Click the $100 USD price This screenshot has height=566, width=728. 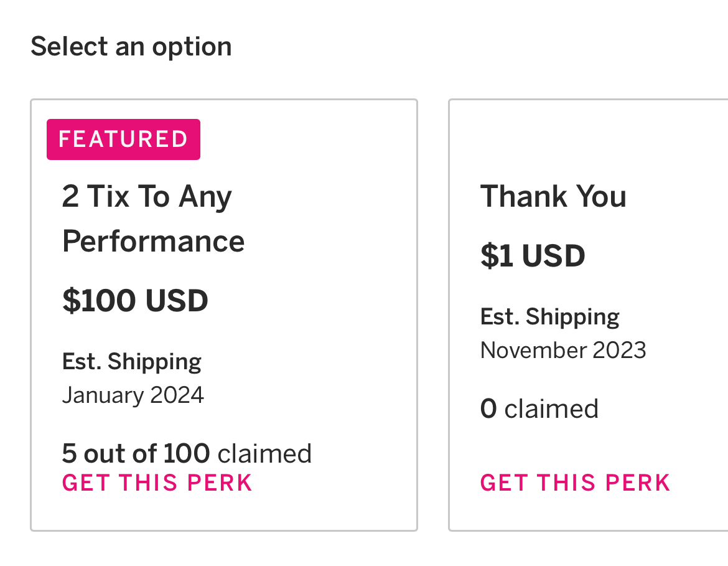click(x=135, y=301)
